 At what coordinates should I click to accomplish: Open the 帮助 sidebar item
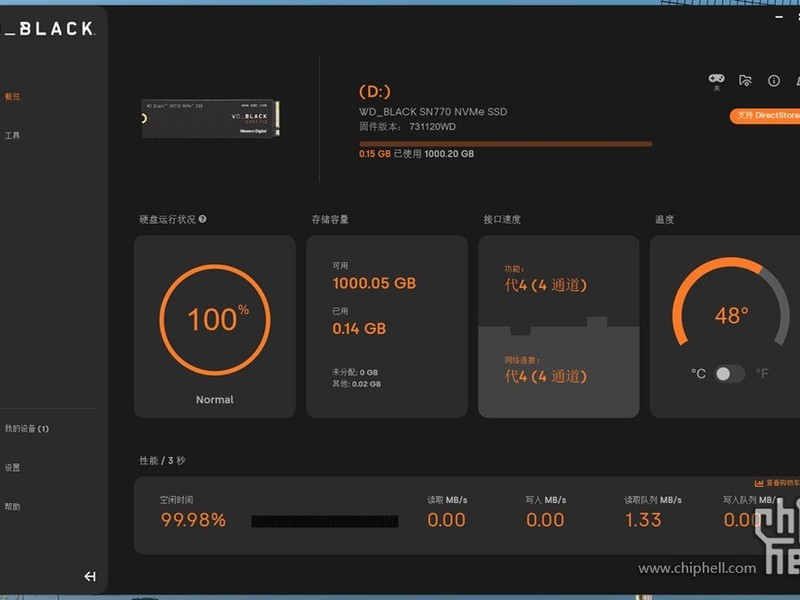coord(12,507)
